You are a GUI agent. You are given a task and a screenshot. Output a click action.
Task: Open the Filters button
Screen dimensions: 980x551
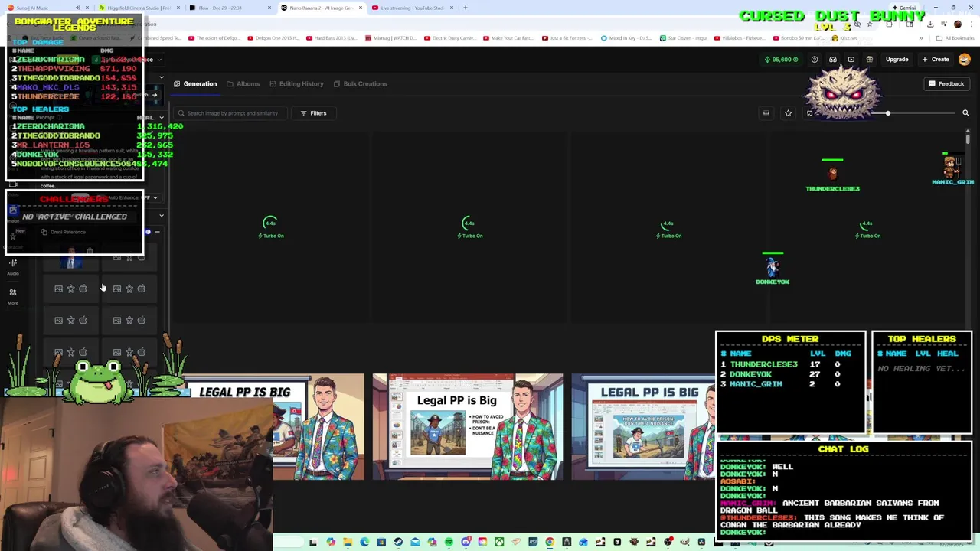(x=313, y=113)
